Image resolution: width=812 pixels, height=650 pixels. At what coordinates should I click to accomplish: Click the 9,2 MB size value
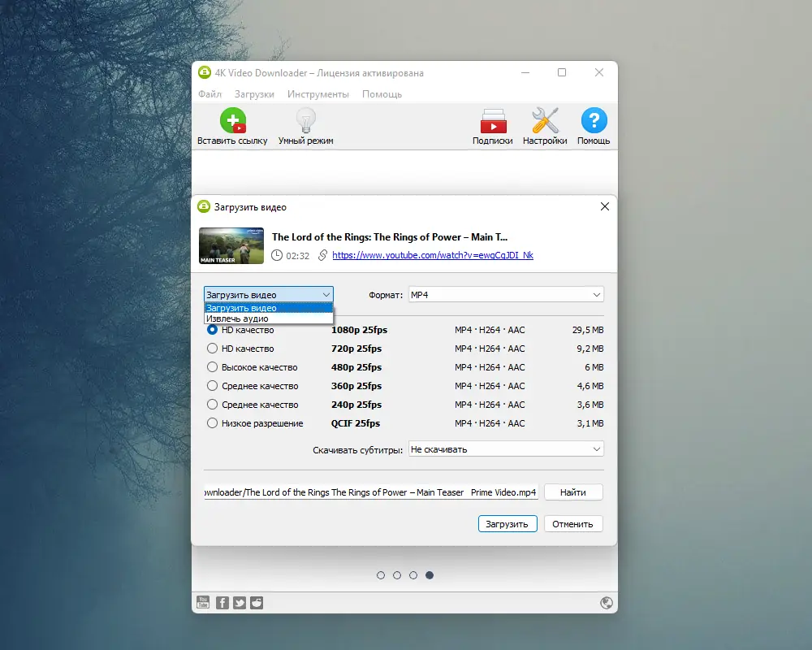click(x=590, y=349)
